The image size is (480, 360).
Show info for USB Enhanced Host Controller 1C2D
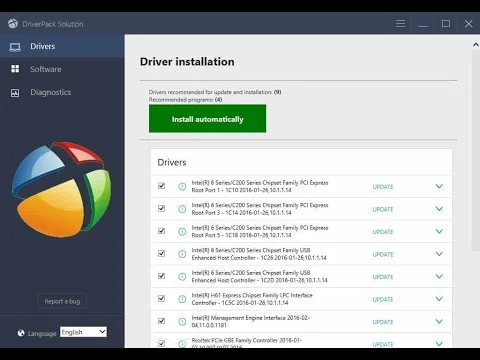point(182,276)
